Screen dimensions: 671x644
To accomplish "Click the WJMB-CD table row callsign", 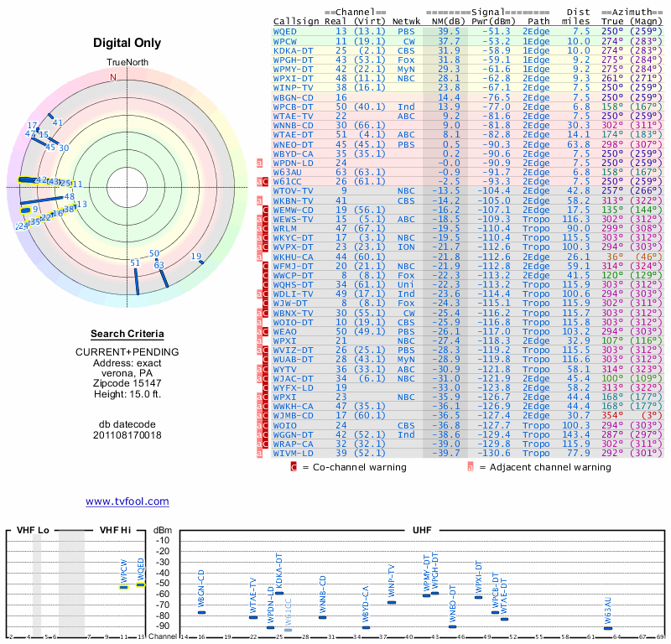I will point(293,416).
